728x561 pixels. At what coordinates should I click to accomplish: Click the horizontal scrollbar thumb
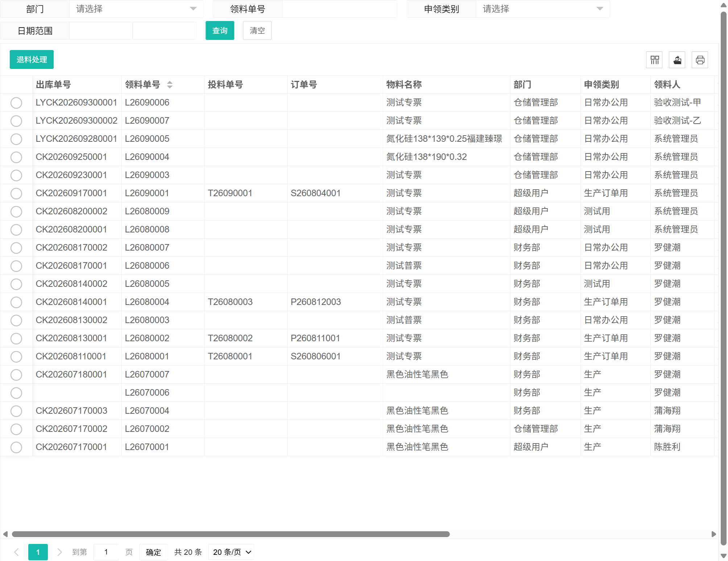pos(231,534)
